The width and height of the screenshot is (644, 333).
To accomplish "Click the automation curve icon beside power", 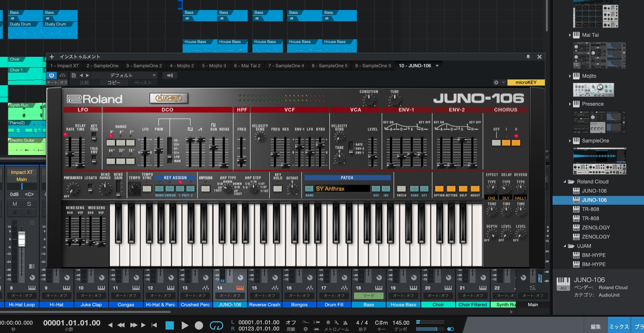I will point(62,76).
